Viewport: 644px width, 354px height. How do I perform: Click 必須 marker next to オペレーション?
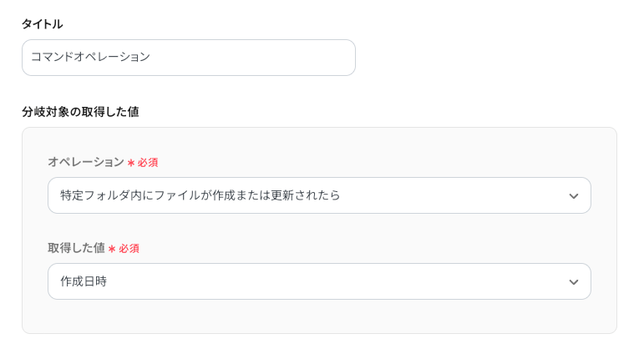coord(148,163)
